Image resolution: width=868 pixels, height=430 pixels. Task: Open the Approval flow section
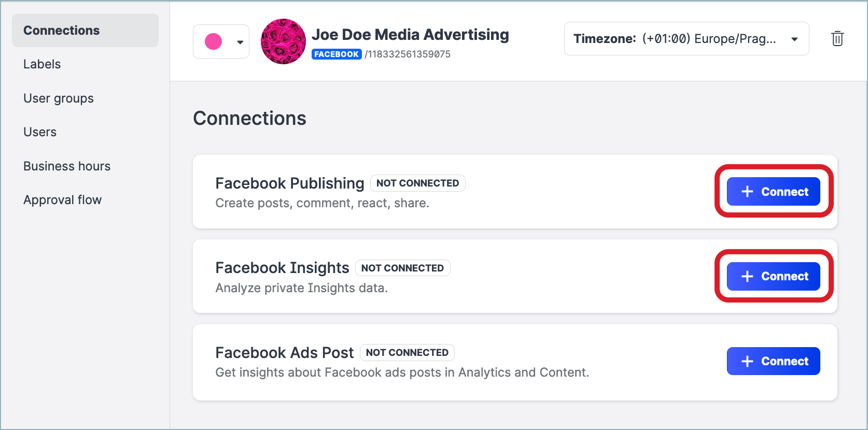coord(62,199)
